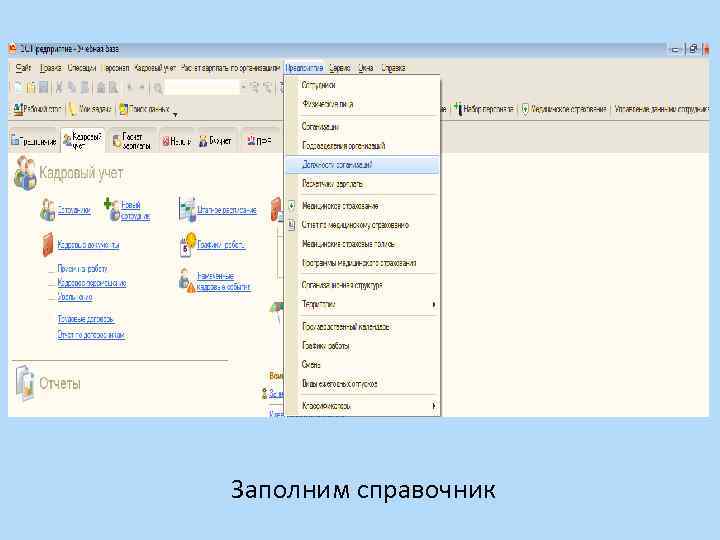Open the Сотрудники link on the Кадровый учет panel
The image size is (720, 540).
pos(74,210)
